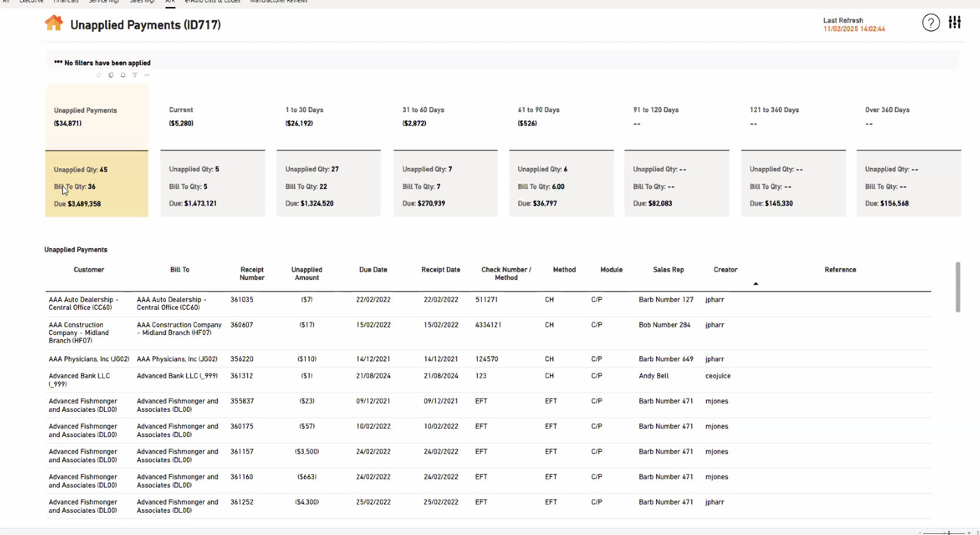Select the Current aging card
The width and height of the screenshot is (980, 535).
212,150
